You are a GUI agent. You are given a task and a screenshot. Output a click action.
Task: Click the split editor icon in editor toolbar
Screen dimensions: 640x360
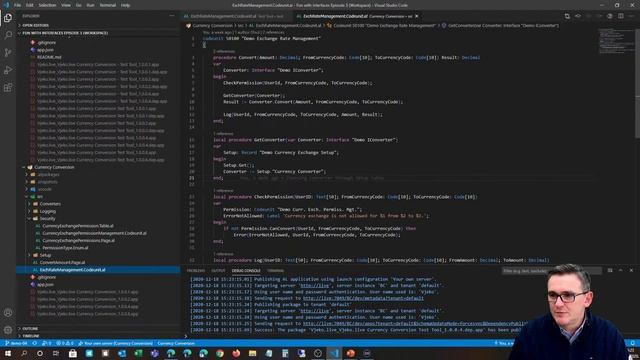point(620,16)
